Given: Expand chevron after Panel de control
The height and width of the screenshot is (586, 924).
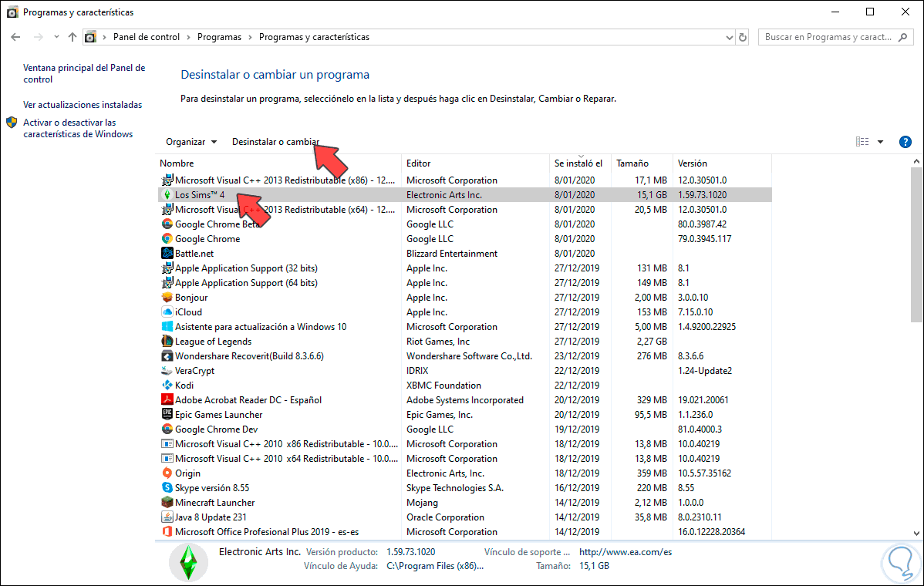Looking at the screenshot, I should [x=188, y=37].
